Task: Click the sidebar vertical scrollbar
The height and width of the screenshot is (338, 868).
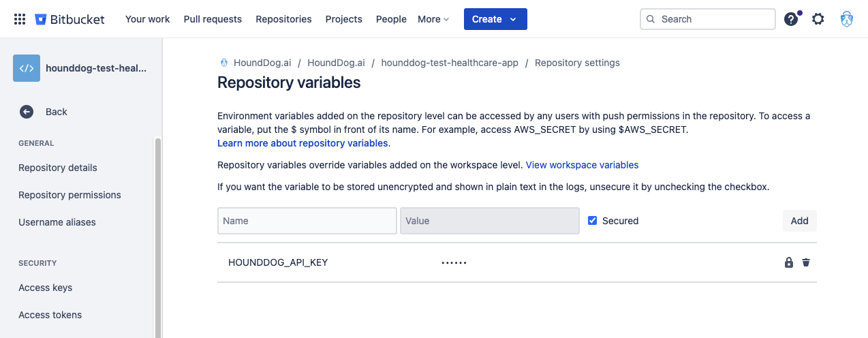Action: (158, 237)
